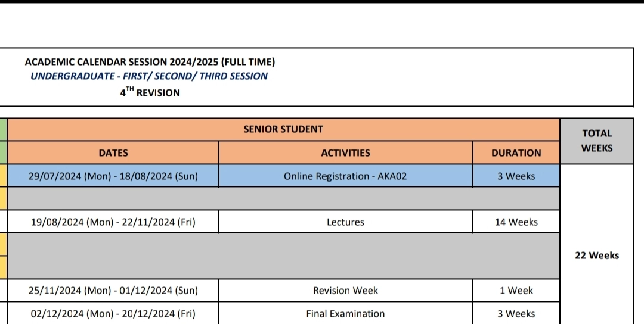Click the 3 Weeks duration for Online Registration
The height and width of the screenshot is (324, 644).
[x=516, y=176]
